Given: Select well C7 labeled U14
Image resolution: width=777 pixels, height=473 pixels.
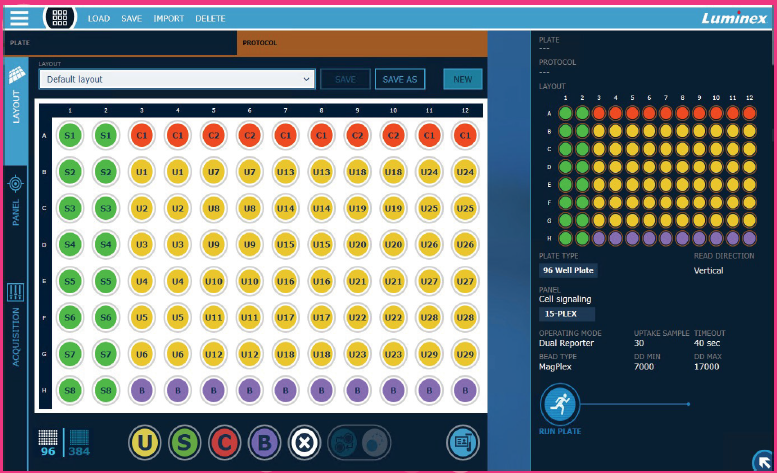Looking at the screenshot, I should point(285,209).
